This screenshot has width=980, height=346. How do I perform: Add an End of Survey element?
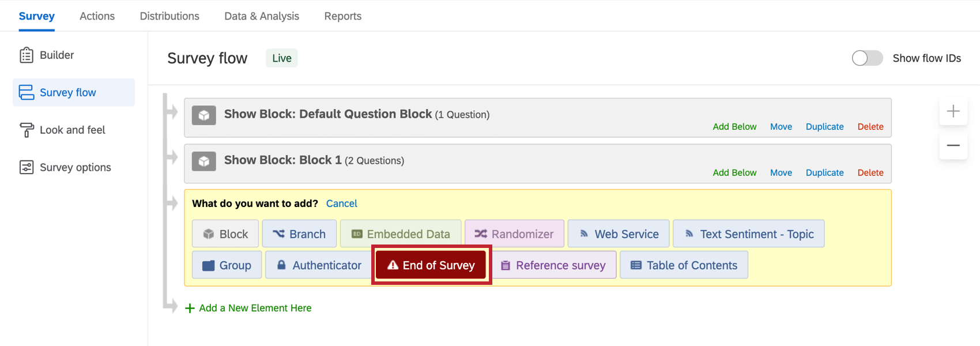[x=431, y=265]
